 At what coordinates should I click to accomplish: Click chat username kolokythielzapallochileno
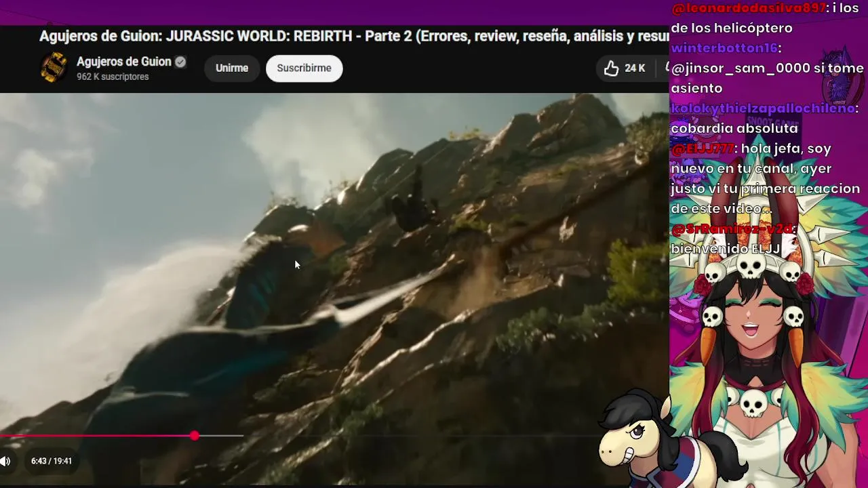[764, 108]
